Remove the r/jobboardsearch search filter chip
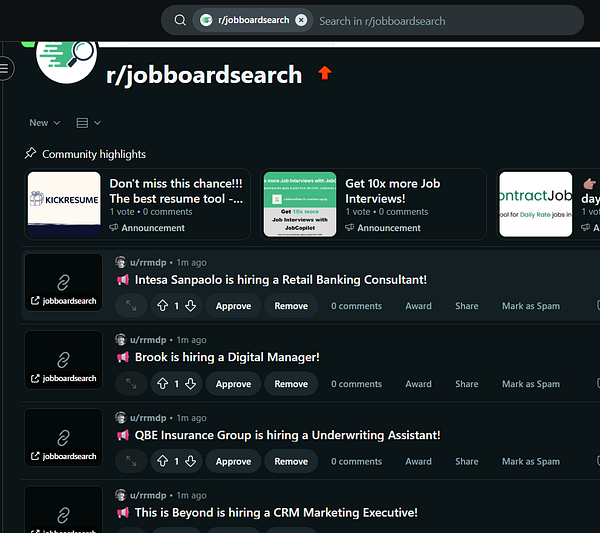This screenshot has height=533, width=600. pyautogui.click(x=301, y=20)
